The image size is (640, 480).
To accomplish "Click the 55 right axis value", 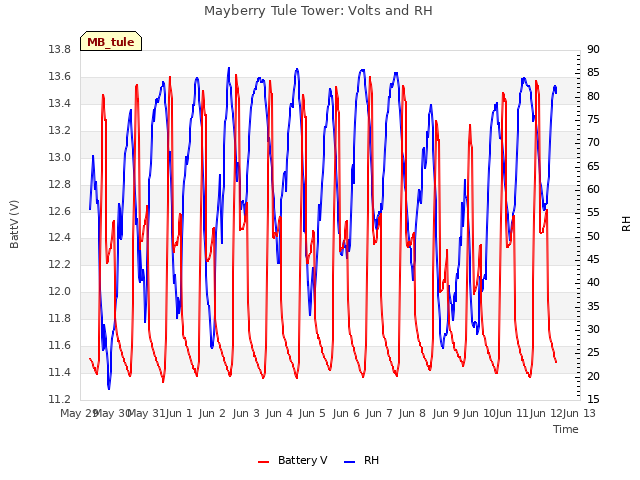I will 593,213.
